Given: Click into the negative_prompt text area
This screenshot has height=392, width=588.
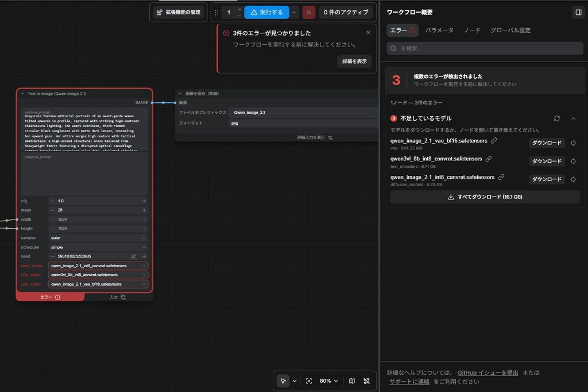Looking at the screenshot, I should point(84,174).
